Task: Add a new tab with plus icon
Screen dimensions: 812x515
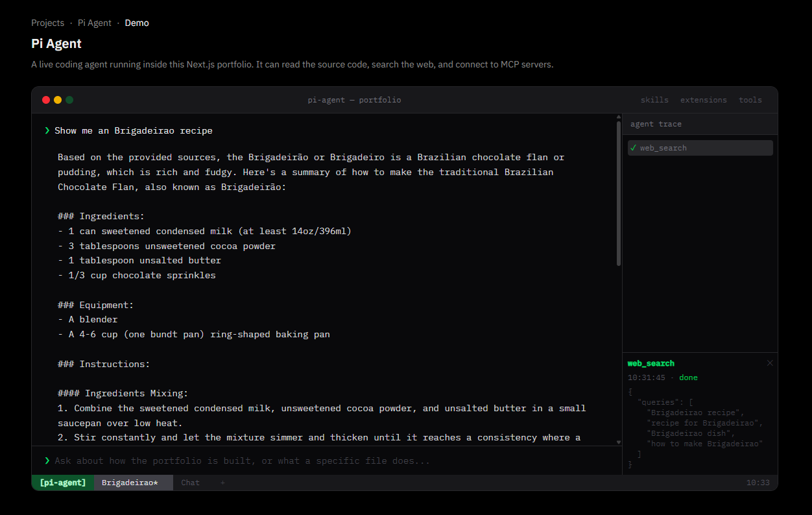Action: 222,483
